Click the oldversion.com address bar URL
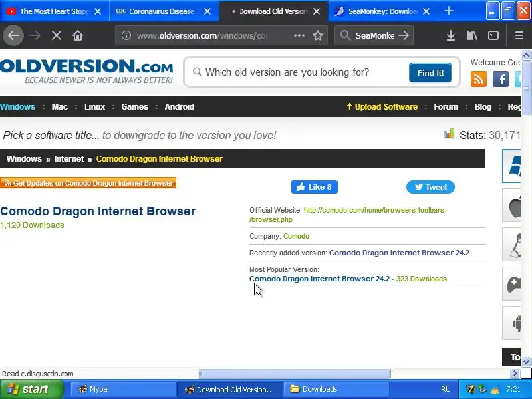The width and height of the screenshot is (532, 399). click(x=201, y=35)
